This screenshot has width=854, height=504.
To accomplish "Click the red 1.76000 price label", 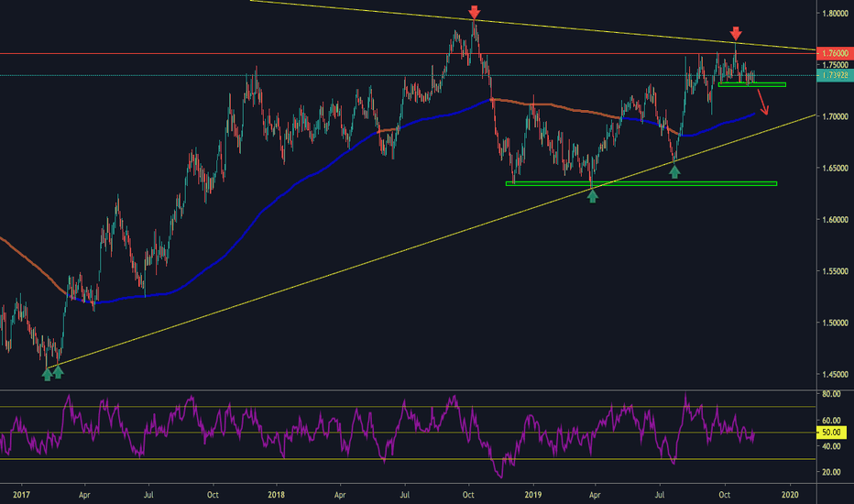I will click(835, 53).
